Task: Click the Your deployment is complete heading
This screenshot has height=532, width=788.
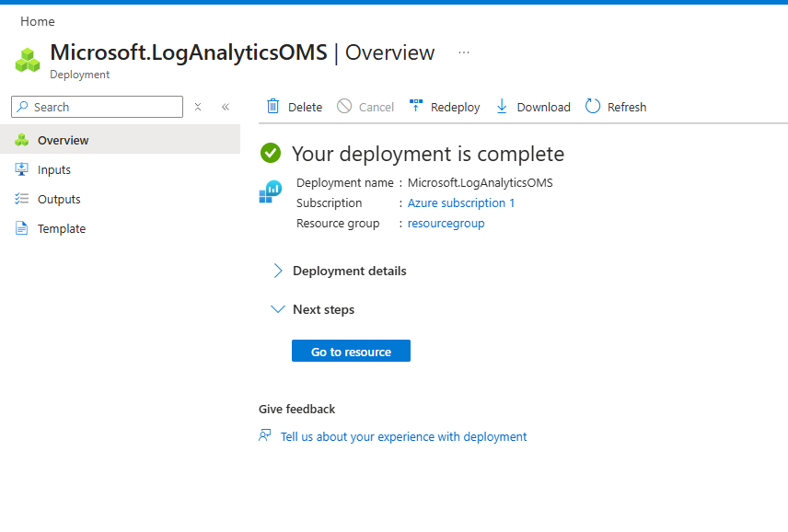Action: coord(428,154)
